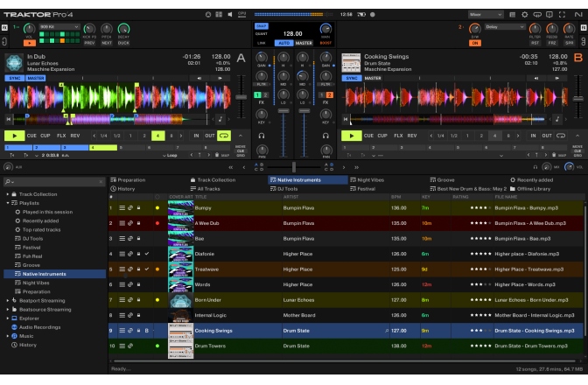Expand Explorer node in browser tree
The width and height of the screenshot is (588, 385).
[x=8, y=318]
